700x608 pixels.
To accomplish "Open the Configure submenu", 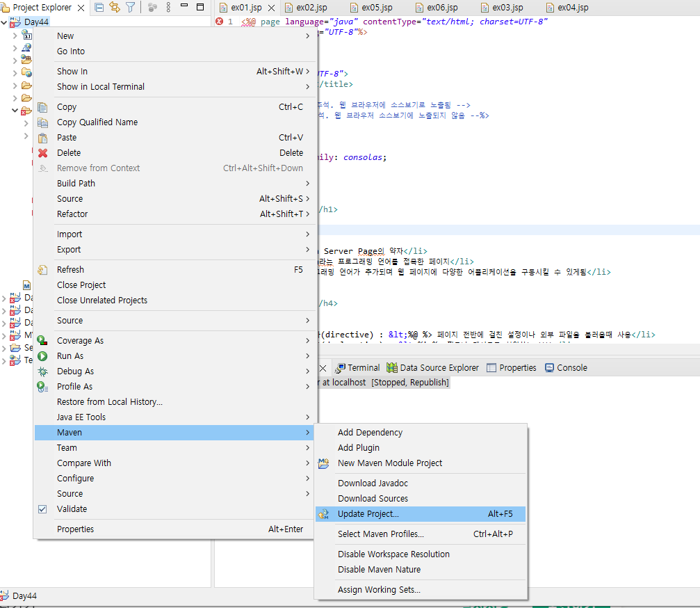I will [175, 479].
